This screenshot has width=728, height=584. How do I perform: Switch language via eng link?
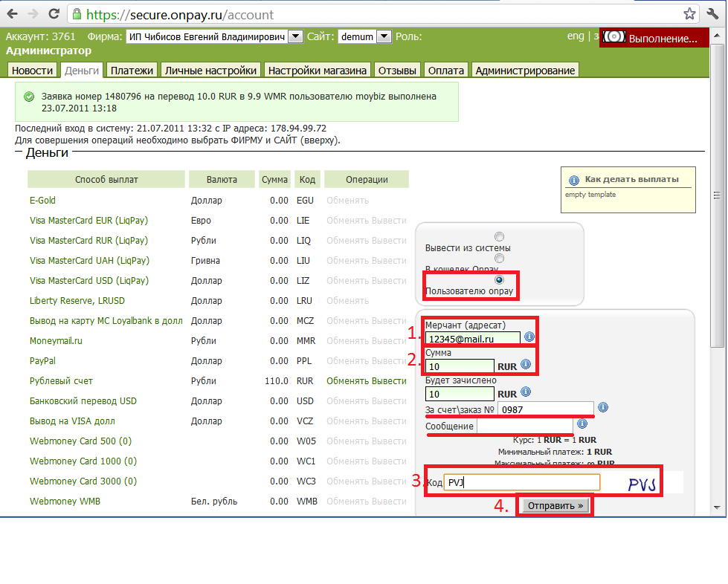(576, 36)
